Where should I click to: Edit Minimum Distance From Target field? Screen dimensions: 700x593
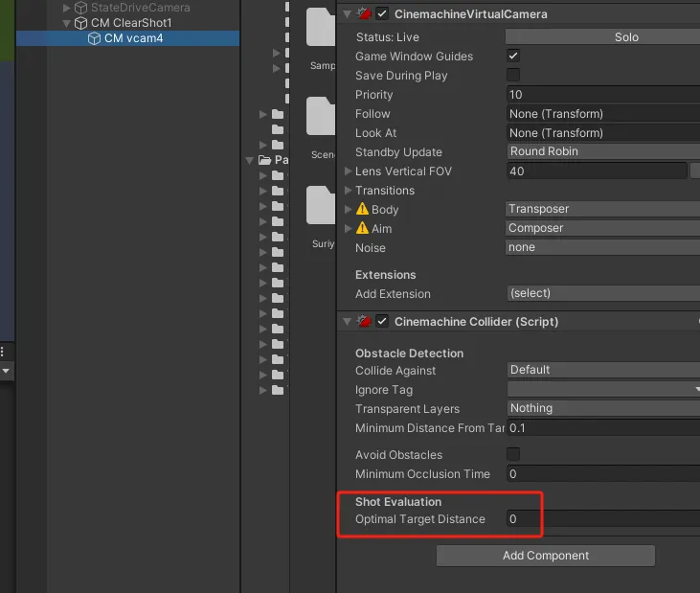point(603,428)
